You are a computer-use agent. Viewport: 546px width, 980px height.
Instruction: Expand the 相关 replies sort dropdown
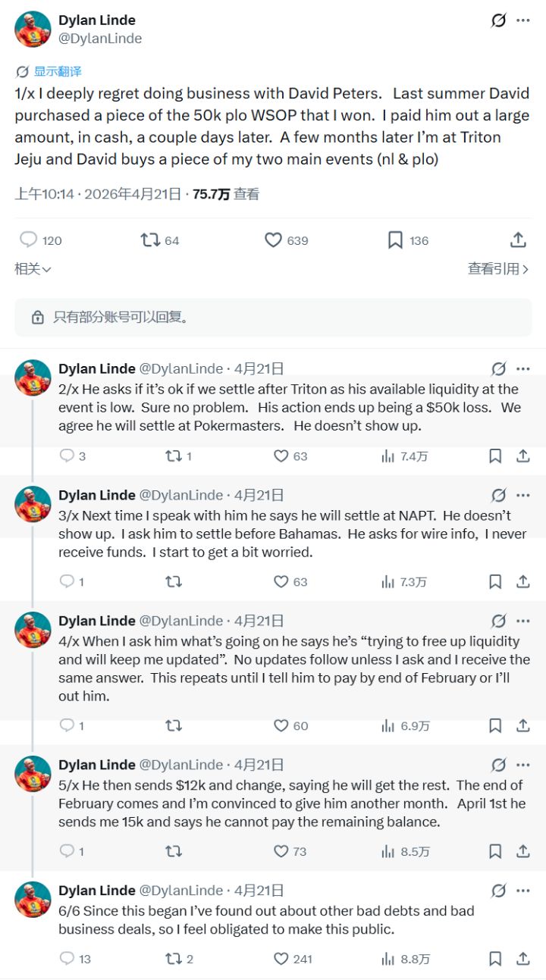coord(29,268)
